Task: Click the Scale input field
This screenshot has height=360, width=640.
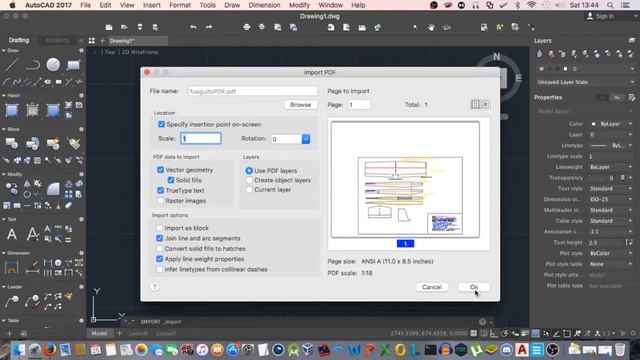Action: [201, 138]
